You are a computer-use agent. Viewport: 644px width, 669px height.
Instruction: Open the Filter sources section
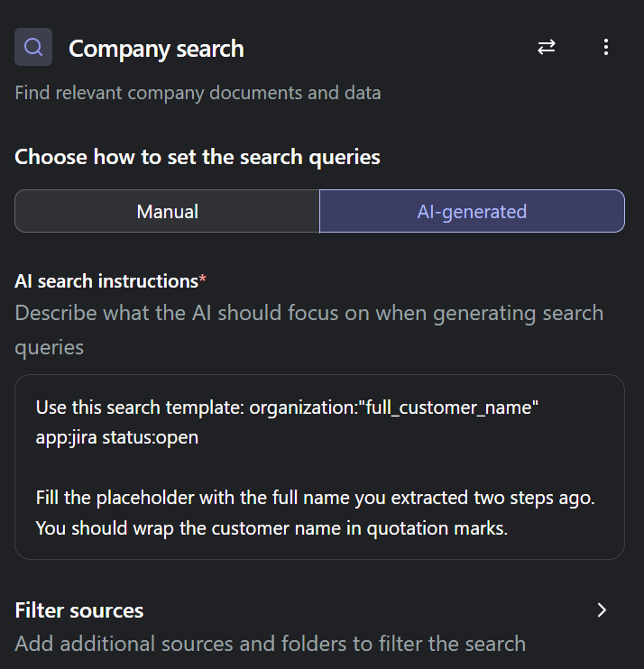[x=319, y=627]
